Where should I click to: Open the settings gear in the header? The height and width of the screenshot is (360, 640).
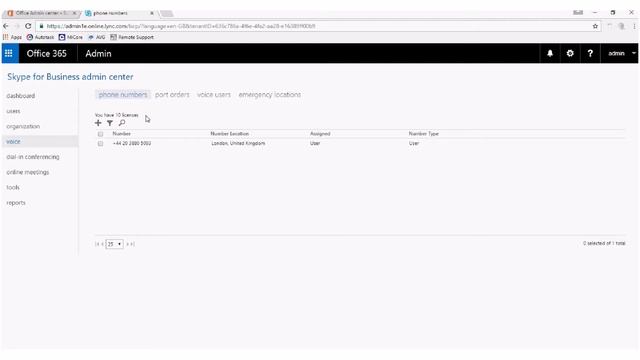point(570,53)
